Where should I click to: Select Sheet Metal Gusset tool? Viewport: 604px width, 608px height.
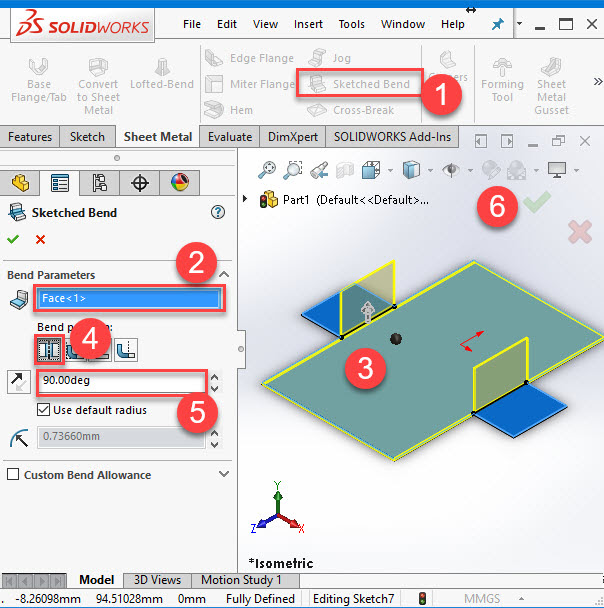(x=551, y=86)
